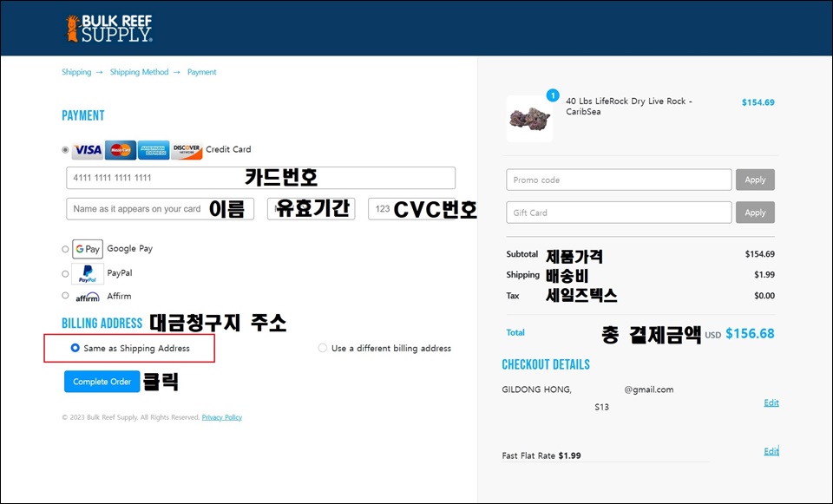Click the Subtotal amount $154.69
833x504 pixels.
click(x=760, y=254)
